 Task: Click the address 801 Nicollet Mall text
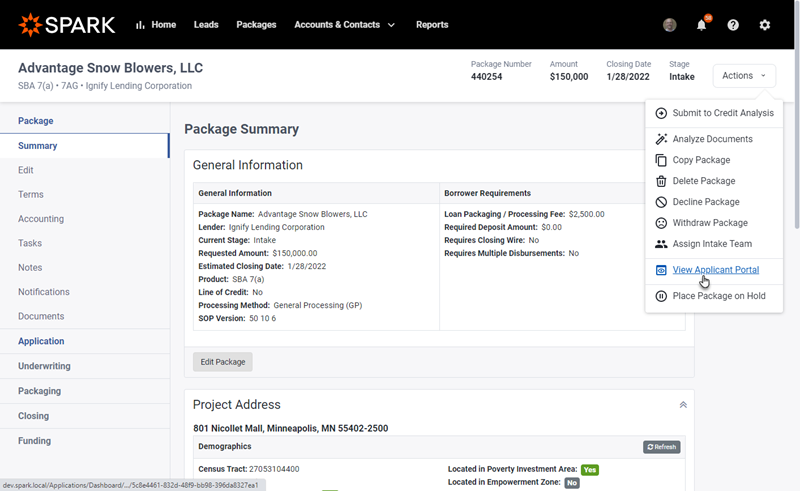click(x=290, y=428)
